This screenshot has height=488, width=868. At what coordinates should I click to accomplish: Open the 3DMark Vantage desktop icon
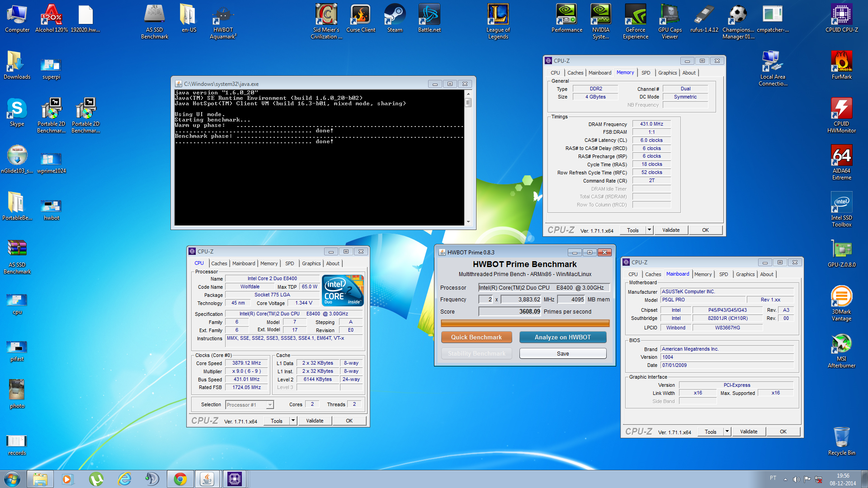(x=841, y=303)
